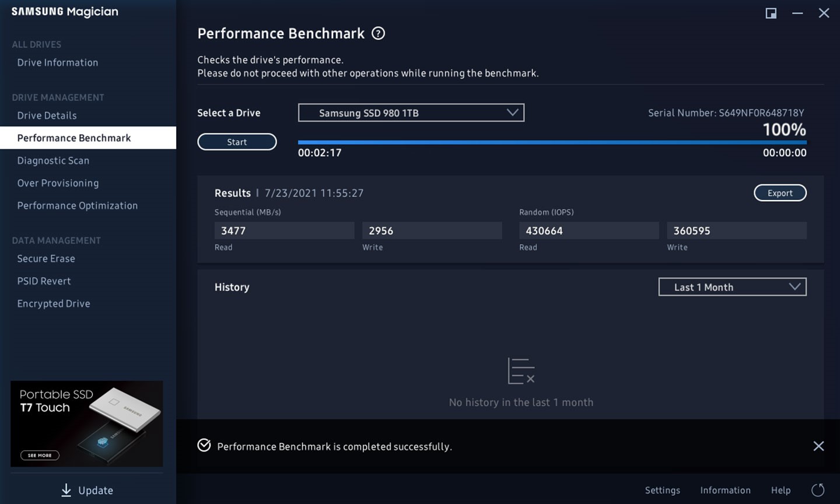Minimize the Magician window

coord(797,13)
